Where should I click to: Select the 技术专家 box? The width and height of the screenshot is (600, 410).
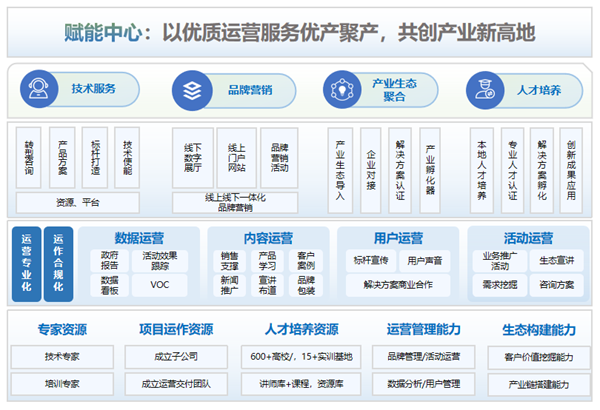[61, 356]
